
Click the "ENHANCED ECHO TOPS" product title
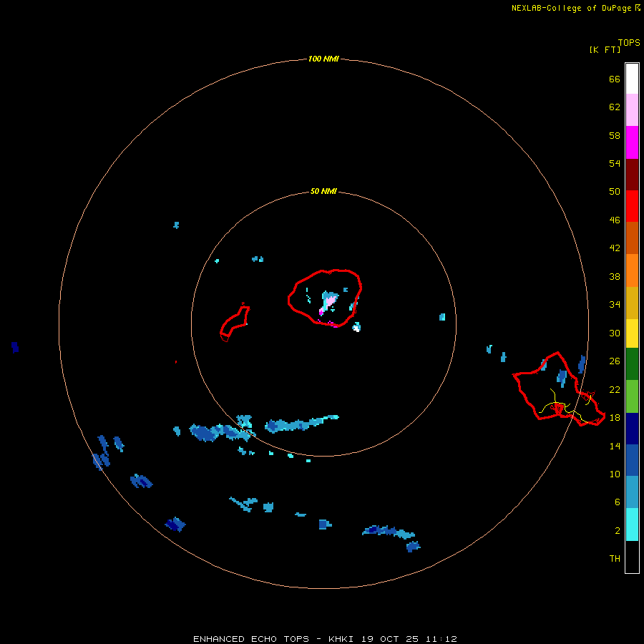point(250,639)
